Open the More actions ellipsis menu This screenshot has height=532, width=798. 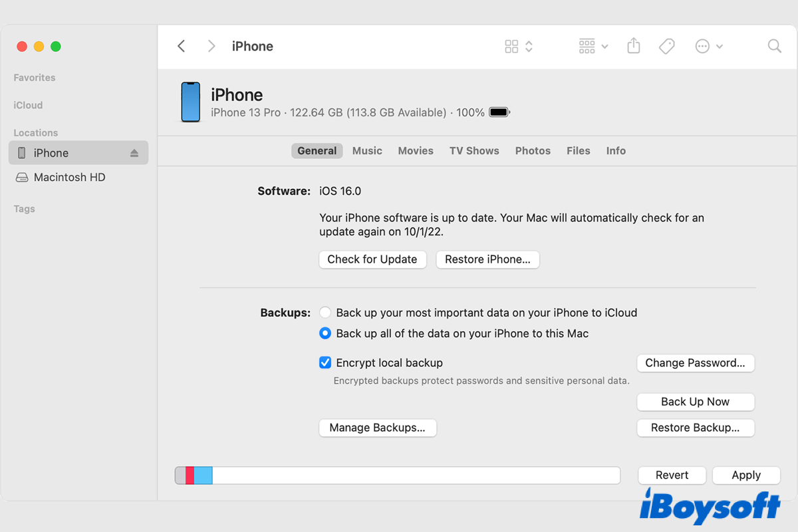coord(709,46)
